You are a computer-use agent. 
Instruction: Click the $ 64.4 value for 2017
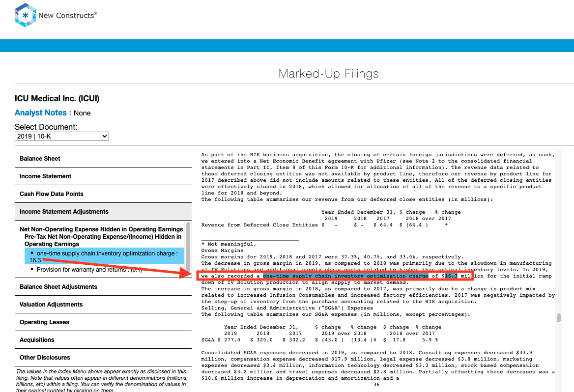tap(383, 224)
